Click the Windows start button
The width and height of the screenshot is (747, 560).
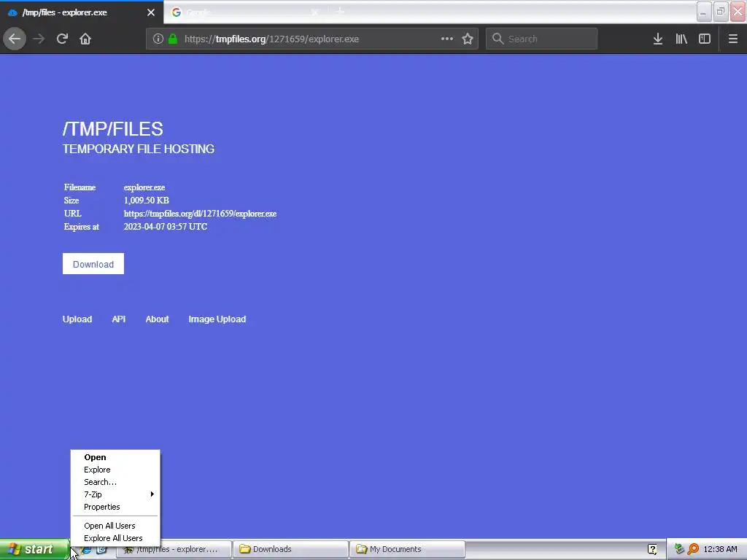click(34, 549)
